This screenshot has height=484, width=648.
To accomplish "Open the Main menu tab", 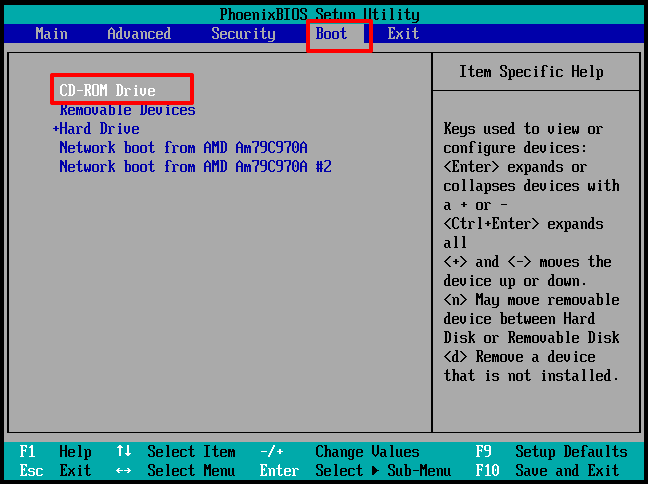I will tap(51, 33).
